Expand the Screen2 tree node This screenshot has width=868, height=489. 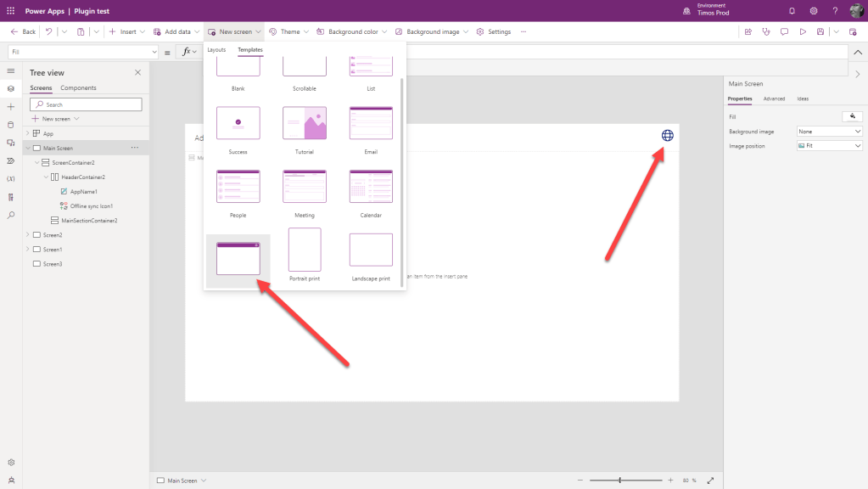(x=27, y=235)
